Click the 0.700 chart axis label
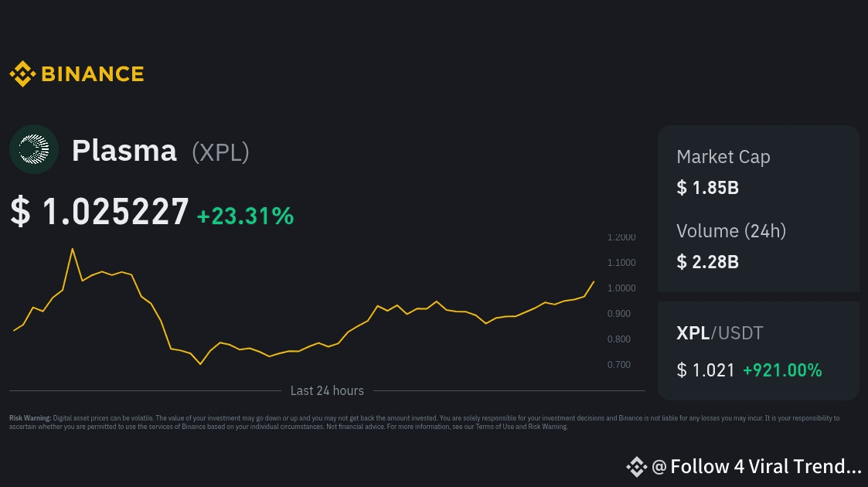 coord(619,365)
